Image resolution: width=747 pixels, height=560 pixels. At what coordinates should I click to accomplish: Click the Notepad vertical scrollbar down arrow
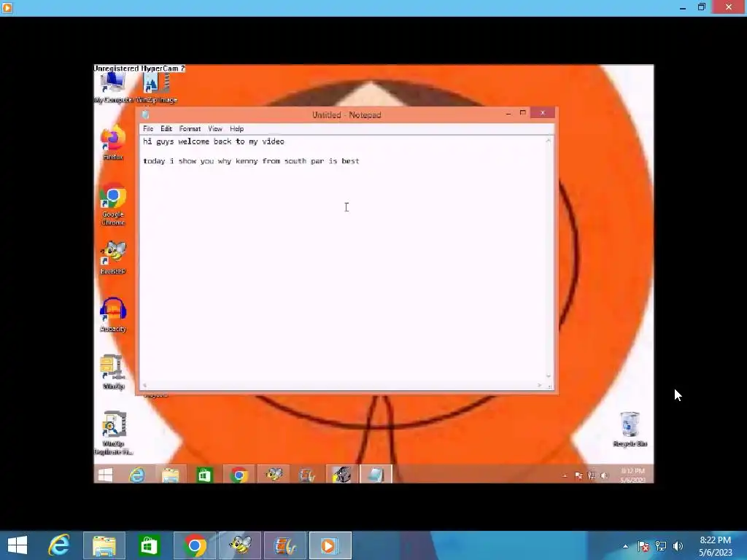pyautogui.click(x=549, y=376)
